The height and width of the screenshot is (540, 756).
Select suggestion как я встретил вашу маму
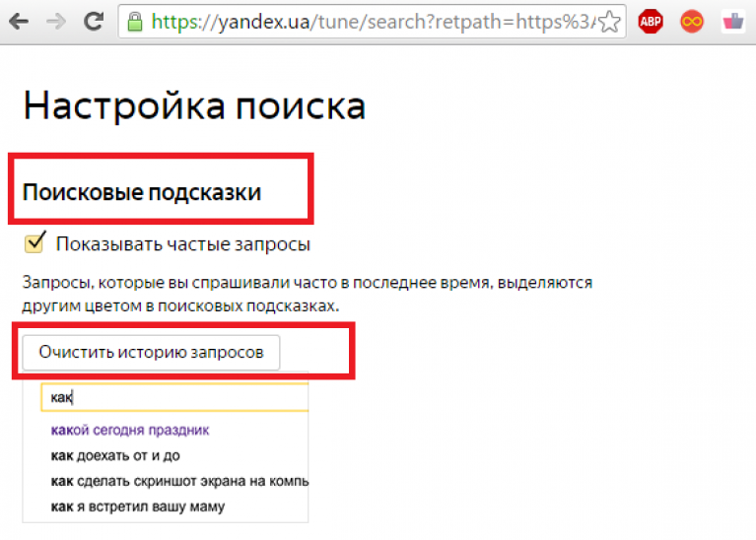[138, 506]
